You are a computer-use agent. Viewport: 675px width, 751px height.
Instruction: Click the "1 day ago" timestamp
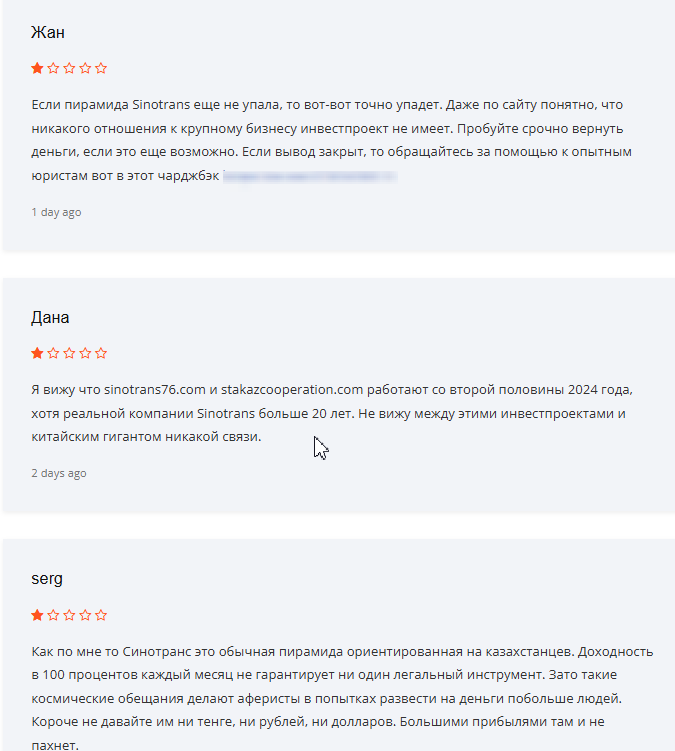click(x=56, y=212)
